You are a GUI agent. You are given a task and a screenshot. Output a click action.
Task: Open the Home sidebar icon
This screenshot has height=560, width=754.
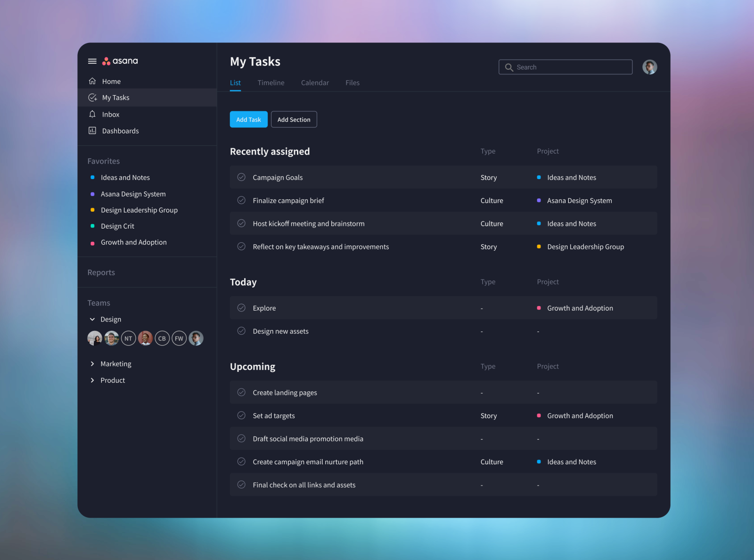tap(92, 81)
